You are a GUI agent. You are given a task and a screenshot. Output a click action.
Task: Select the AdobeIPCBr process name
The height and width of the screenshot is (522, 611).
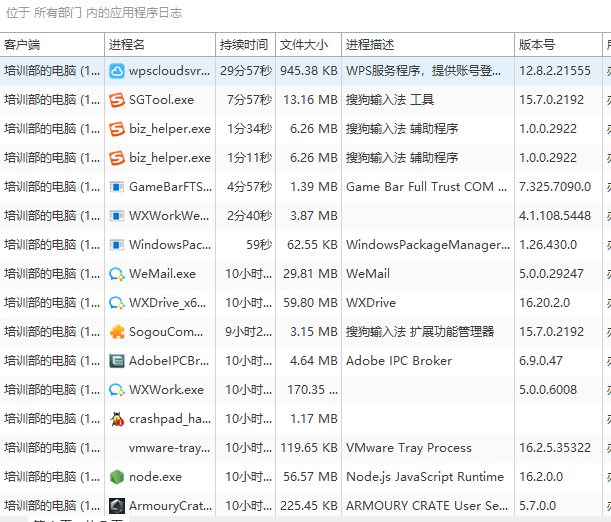169,361
